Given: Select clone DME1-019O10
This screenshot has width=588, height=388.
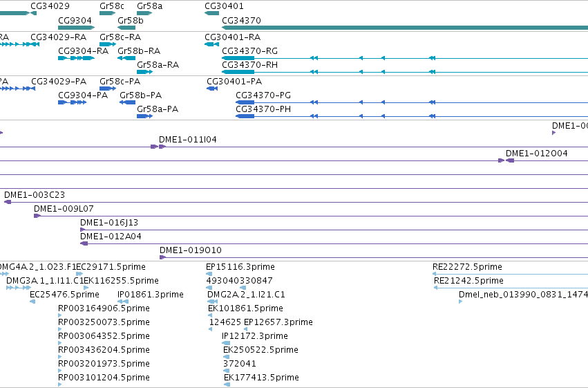Looking at the screenshot, I should pyautogui.click(x=191, y=250).
